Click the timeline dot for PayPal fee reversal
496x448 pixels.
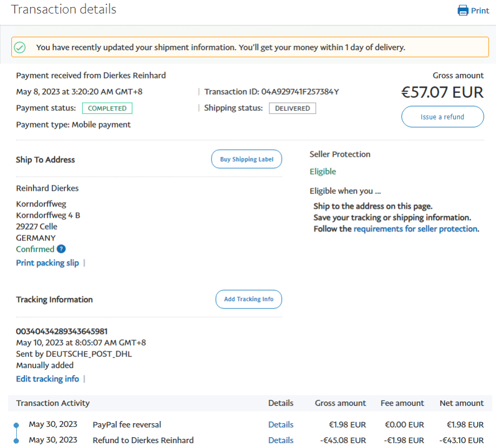click(16, 425)
